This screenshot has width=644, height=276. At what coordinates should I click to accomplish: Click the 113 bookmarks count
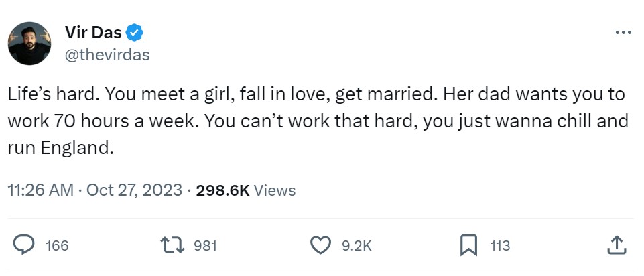500,246
